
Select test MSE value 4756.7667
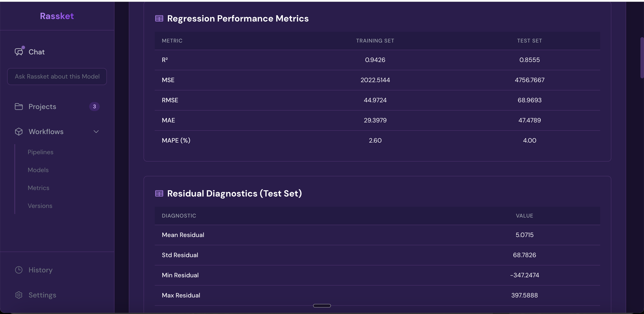pos(529,80)
